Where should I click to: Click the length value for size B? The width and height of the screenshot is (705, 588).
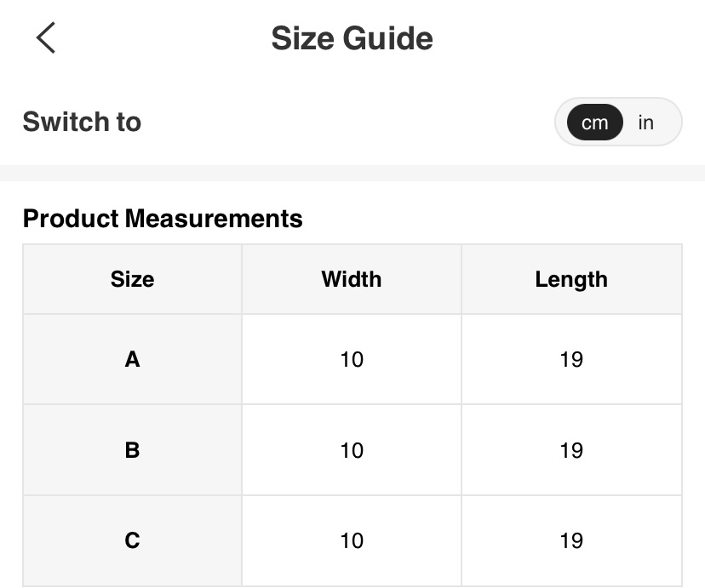(571, 449)
